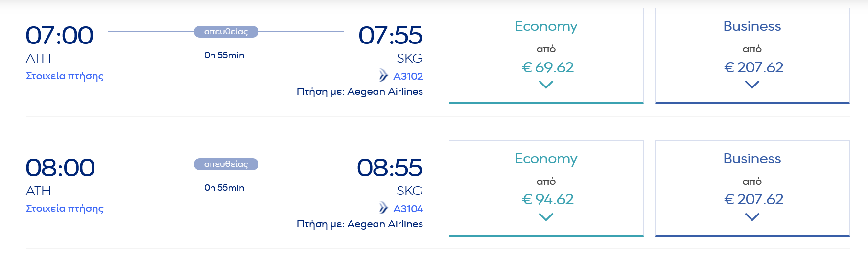Select Economy heading on the 07:00 flight
This screenshot has width=868, height=258.
coord(546,26)
